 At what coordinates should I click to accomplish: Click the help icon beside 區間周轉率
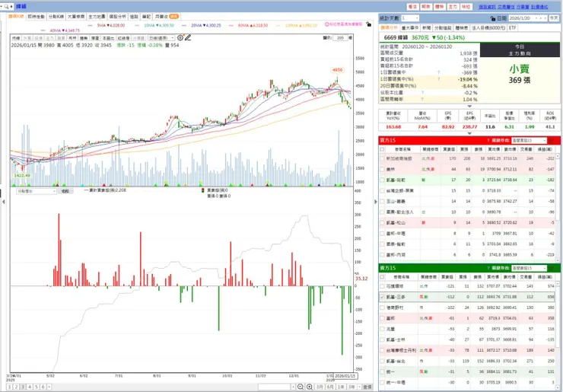[422, 99]
